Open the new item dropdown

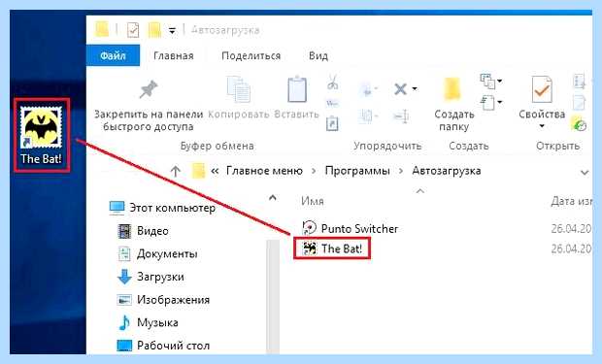(x=491, y=81)
